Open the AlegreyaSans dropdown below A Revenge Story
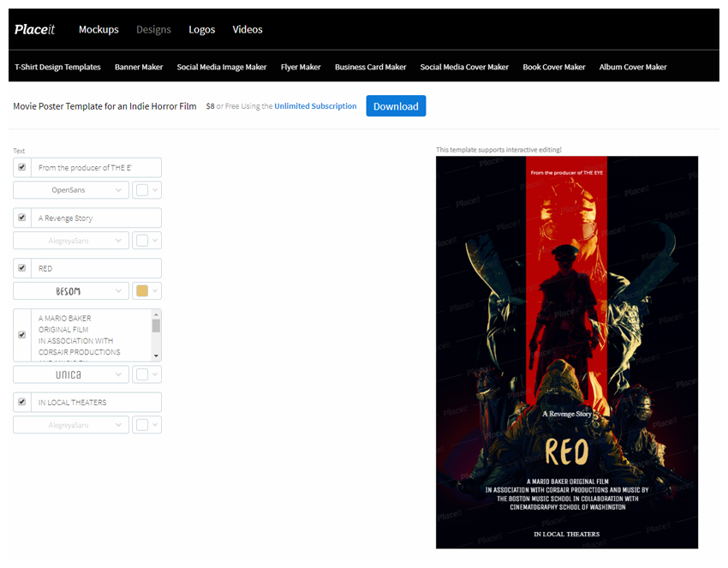 [x=70, y=240]
